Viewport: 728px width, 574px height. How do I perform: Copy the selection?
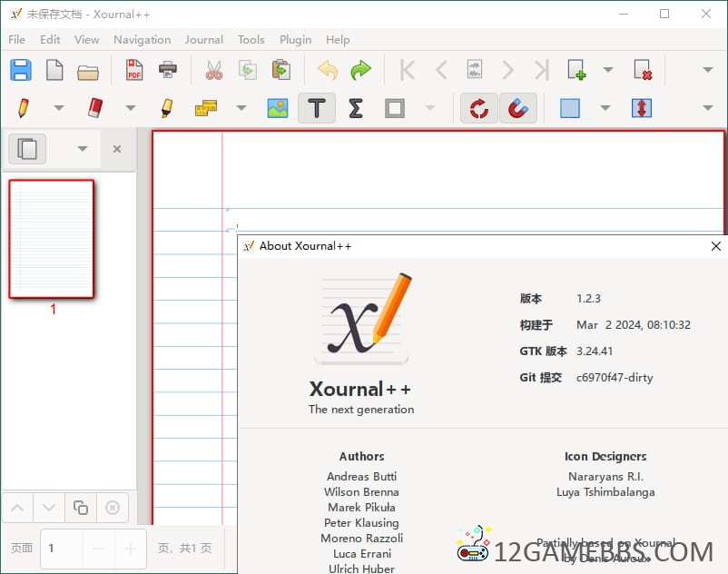248,70
